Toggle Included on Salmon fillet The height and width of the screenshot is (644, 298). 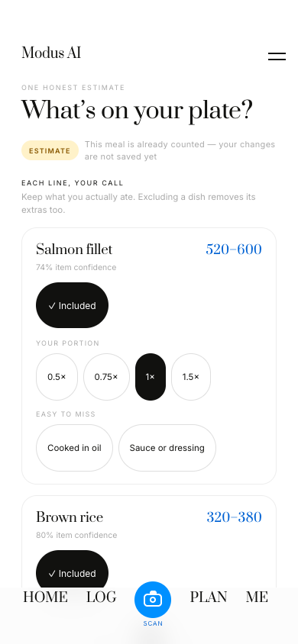click(x=72, y=305)
